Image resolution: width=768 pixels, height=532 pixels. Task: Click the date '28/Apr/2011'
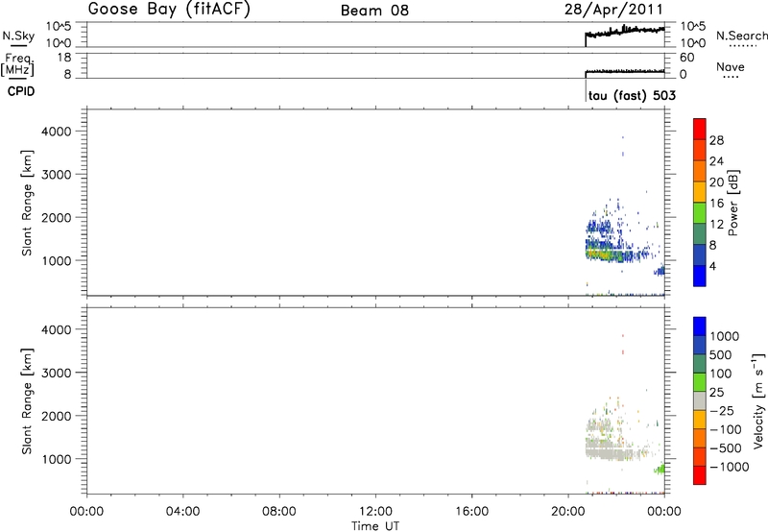tap(613, 10)
